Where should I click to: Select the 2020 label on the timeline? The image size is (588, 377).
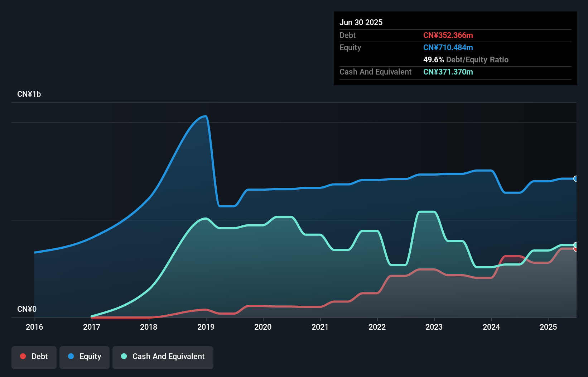pos(263,327)
